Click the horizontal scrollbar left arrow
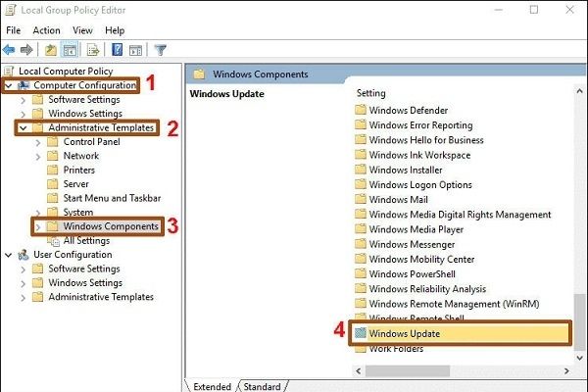 [359, 371]
